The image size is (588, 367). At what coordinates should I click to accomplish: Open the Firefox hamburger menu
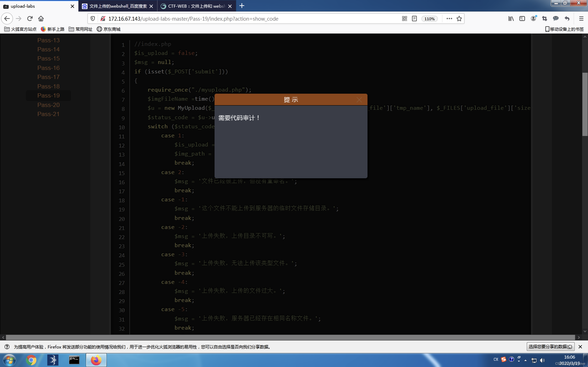[x=581, y=19]
